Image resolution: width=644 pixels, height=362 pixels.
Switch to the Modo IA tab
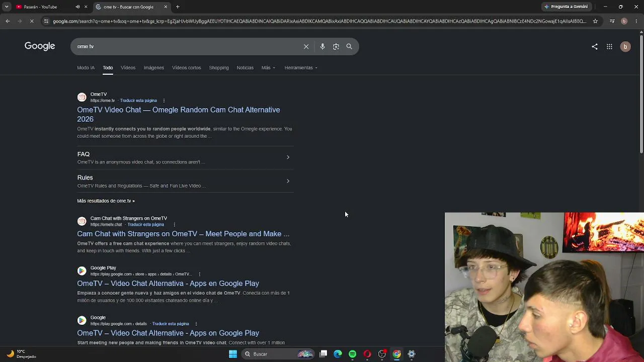click(x=86, y=68)
